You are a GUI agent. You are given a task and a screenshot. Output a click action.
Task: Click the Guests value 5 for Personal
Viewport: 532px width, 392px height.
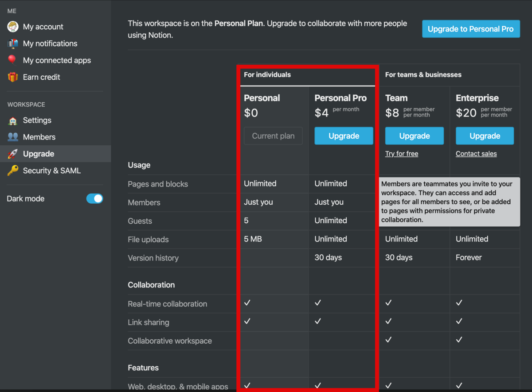[246, 220]
